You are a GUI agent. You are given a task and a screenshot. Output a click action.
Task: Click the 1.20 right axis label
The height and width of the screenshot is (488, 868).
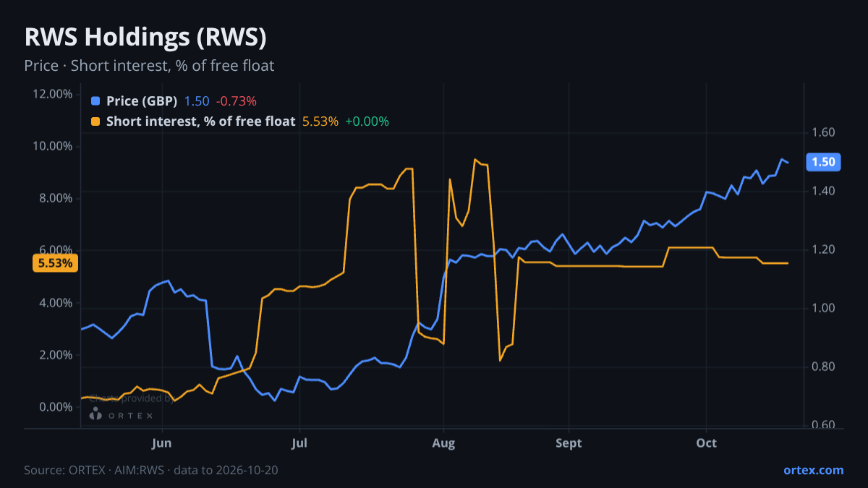[x=824, y=250]
